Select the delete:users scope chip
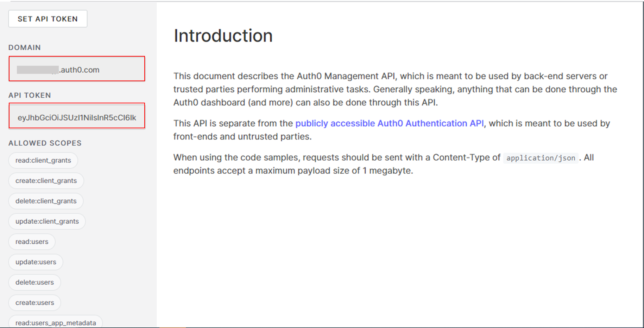The width and height of the screenshot is (644, 328). (x=34, y=282)
